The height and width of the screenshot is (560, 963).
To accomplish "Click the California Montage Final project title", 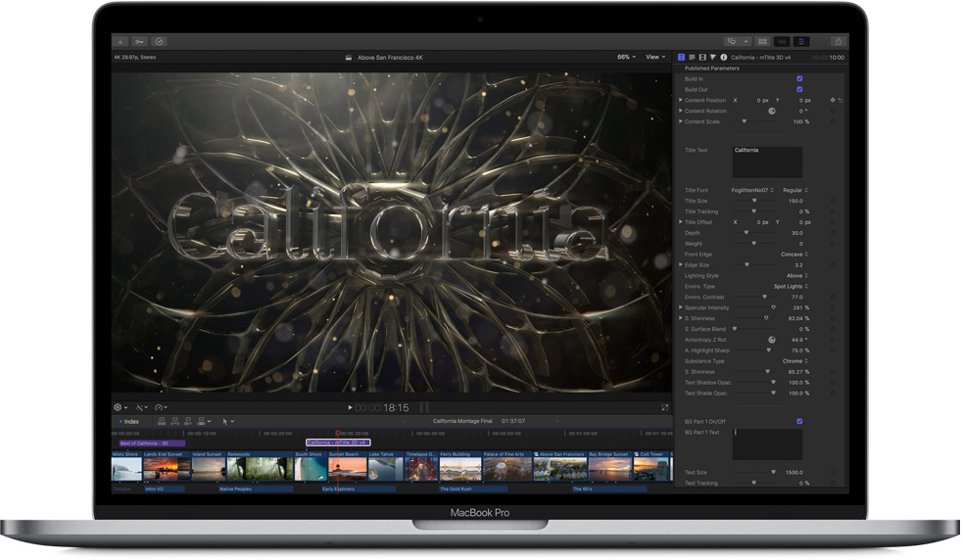I will point(462,421).
